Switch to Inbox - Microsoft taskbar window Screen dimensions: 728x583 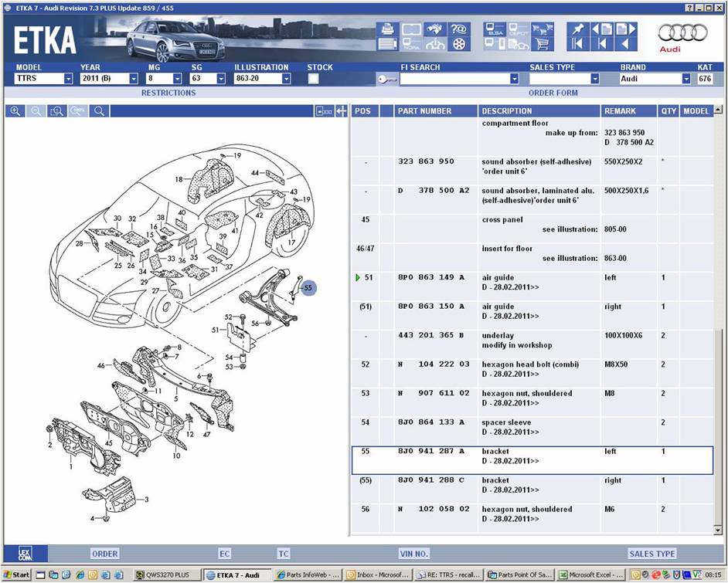point(379,575)
